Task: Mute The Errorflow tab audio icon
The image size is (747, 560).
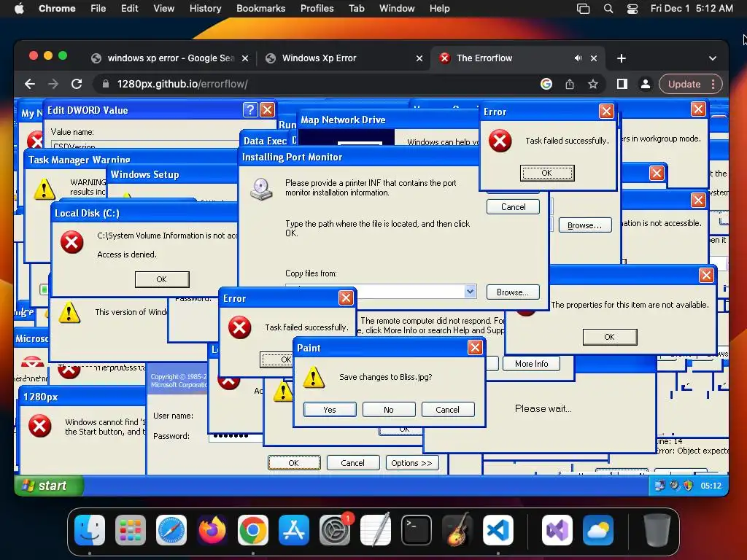Action: pyautogui.click(x=578, y=58)
